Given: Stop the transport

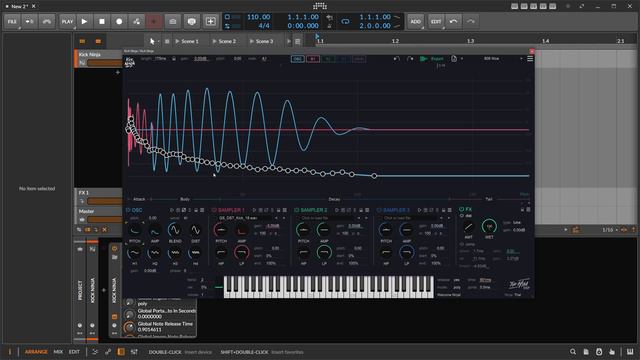Looking at the screenshot, I should tap(102, 22).
